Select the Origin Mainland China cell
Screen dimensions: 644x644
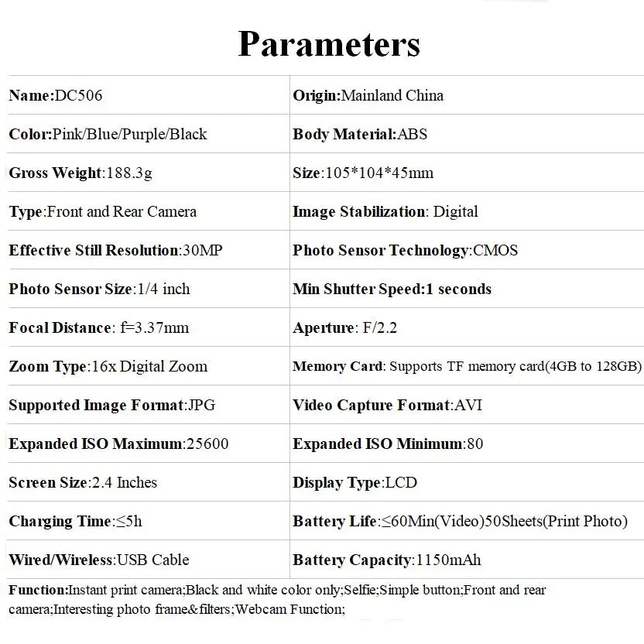(368, 95)
